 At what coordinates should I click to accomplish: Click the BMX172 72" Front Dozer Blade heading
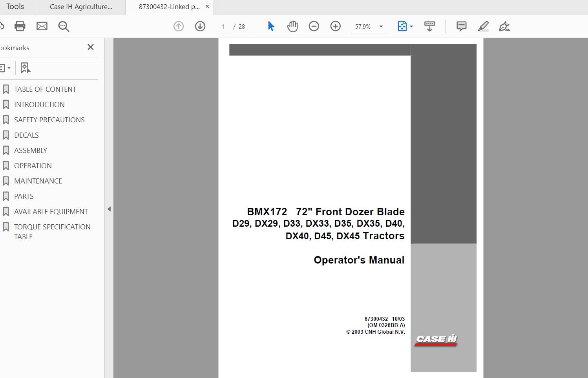[x=326, y=212]
